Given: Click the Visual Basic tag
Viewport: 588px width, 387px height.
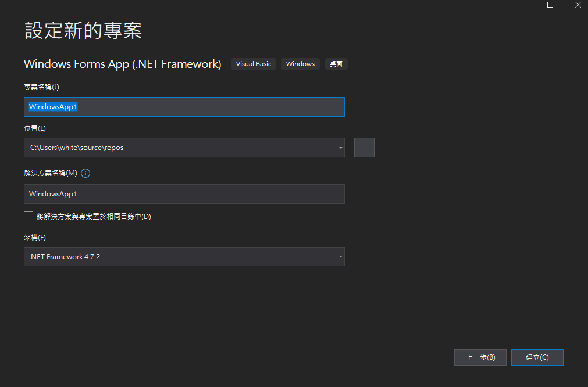Looking at the screenshot, I should pyautogui.click(x=254, y=64).
